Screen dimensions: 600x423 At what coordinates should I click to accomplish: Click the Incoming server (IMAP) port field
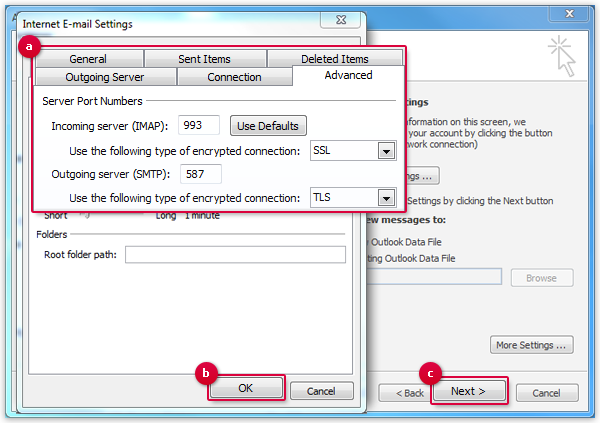[199, 126]
